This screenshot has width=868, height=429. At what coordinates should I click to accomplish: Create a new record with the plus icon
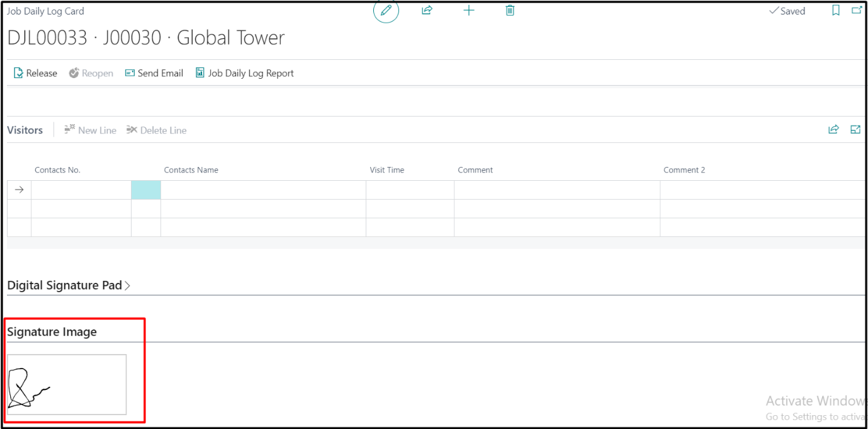tap(468, 10)
